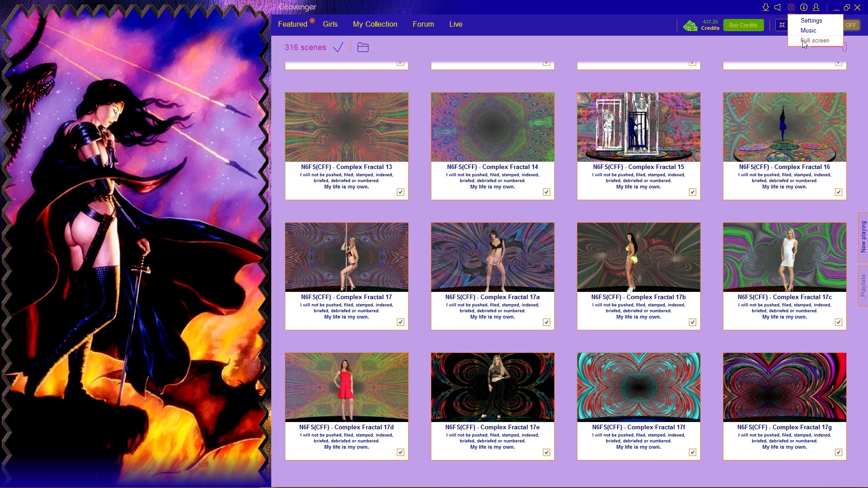The image size is (868, 488).
Task: Choose Settings from the gear dropdown menu
Action: tap(815, 20)
